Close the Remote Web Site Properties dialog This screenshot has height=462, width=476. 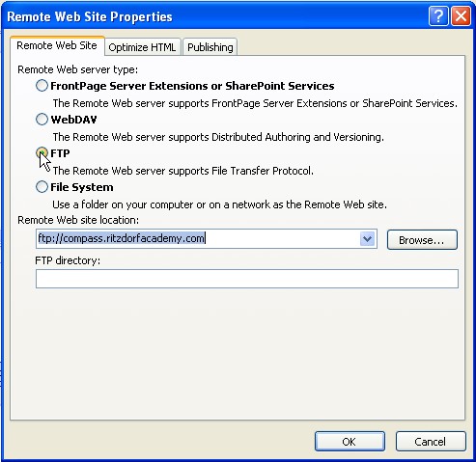coord(461,15)
